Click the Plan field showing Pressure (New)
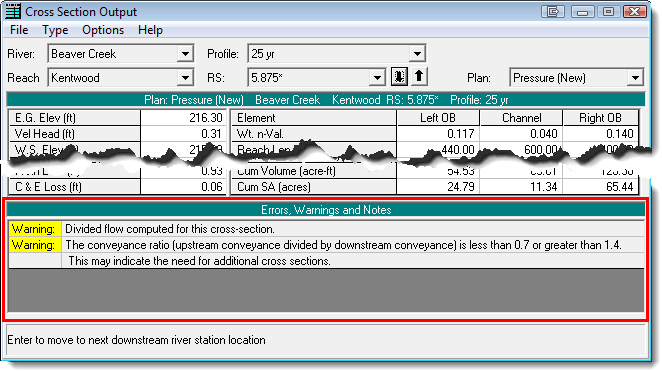Screen dimensions: 662x371 pos(577,78)
